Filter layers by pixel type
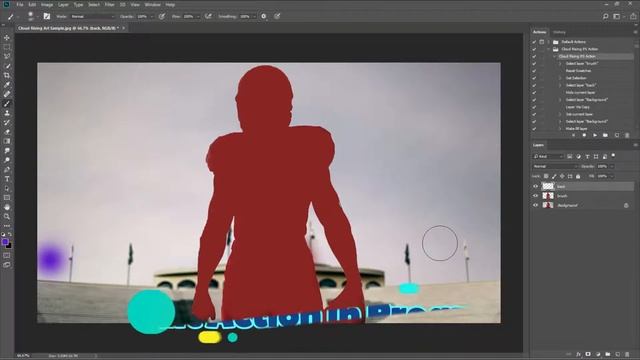 tap(570, 156)
